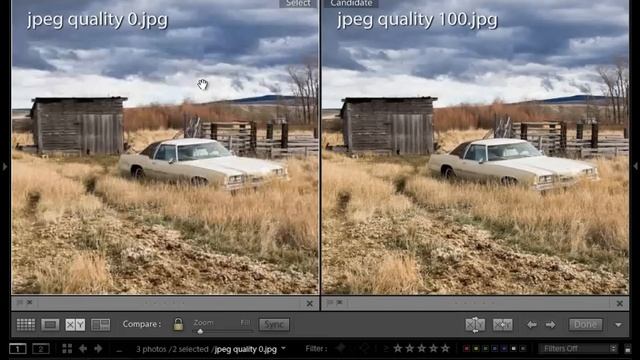Filter by purple color label

coord(504,349)
